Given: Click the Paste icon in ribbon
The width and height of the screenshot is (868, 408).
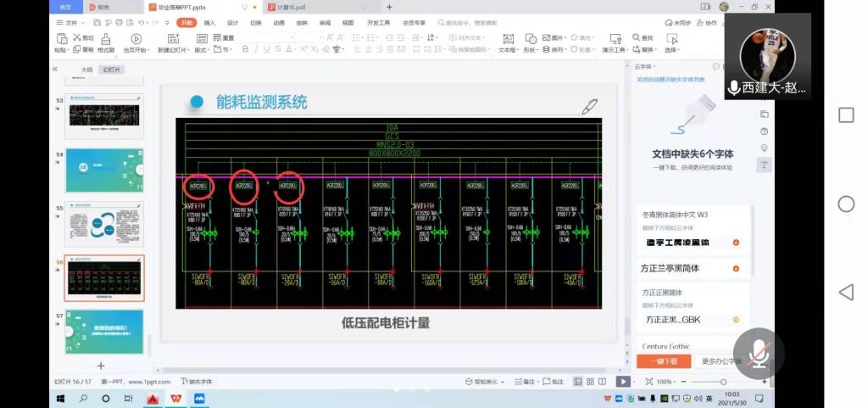Looking at the screenshot, I should point(63,38).
